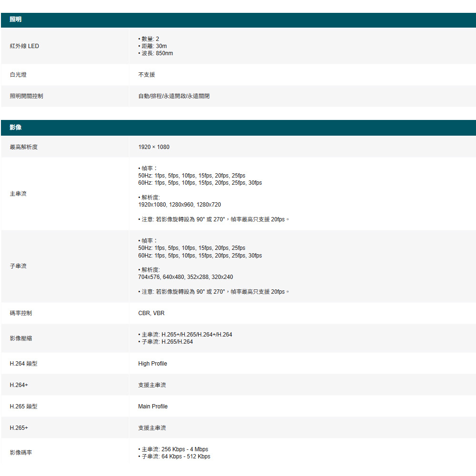The height and width of the screenshot is (476, 476).
Task: Select the H.264 類型 row label
Action: (24, 364)
